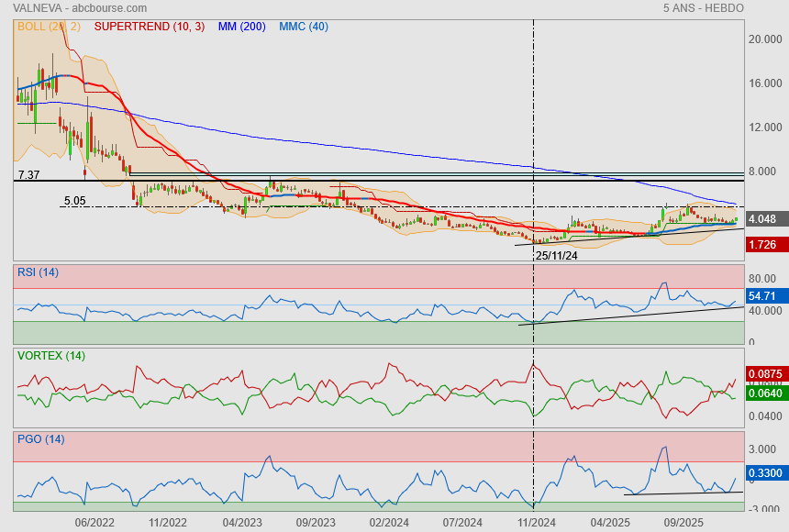Click the red 1.726 supertrend value tag

[x=763, y=245]
